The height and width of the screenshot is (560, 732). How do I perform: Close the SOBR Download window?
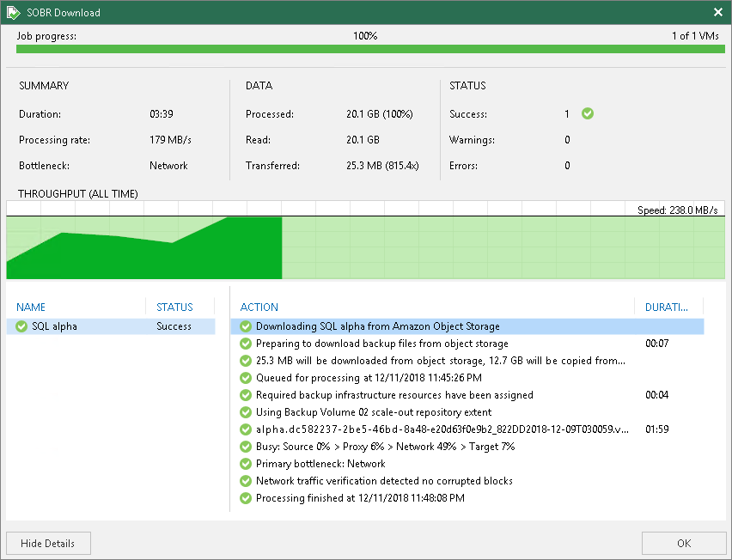click(718, 12)
